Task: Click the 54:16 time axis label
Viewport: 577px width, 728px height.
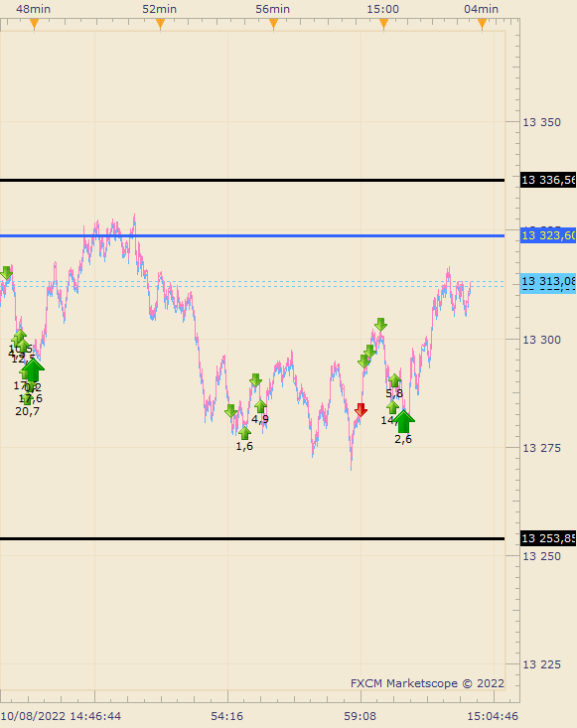Action: (227, 716)
